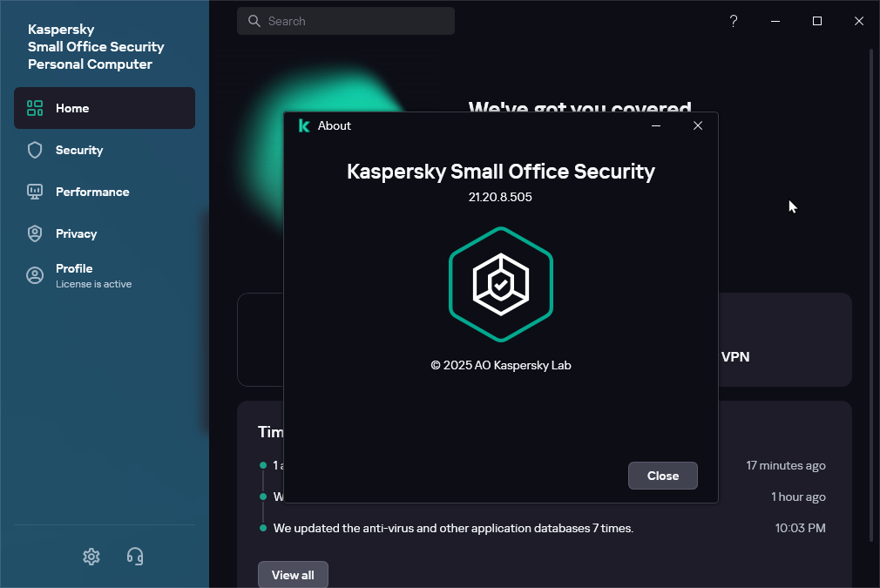The image size is (880, 588).
Task: Focus the Search input field
Action: point(346,21)
